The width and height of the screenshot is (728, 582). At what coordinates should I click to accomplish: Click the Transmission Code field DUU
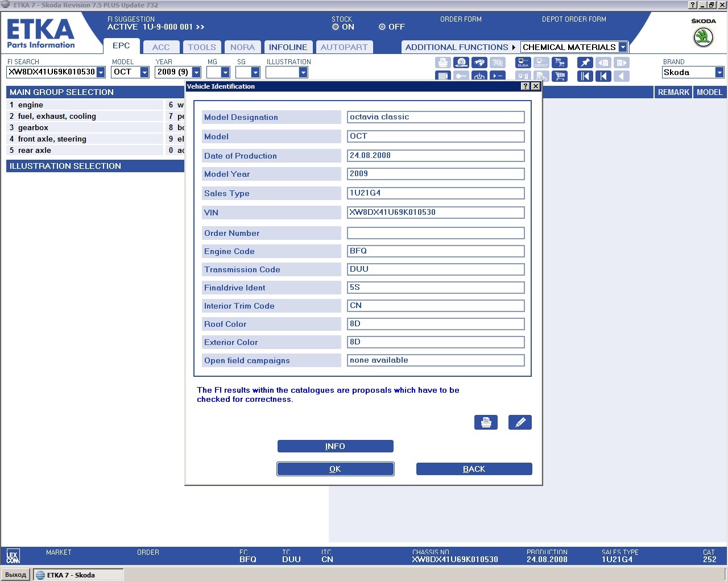(x=436, y=269)
